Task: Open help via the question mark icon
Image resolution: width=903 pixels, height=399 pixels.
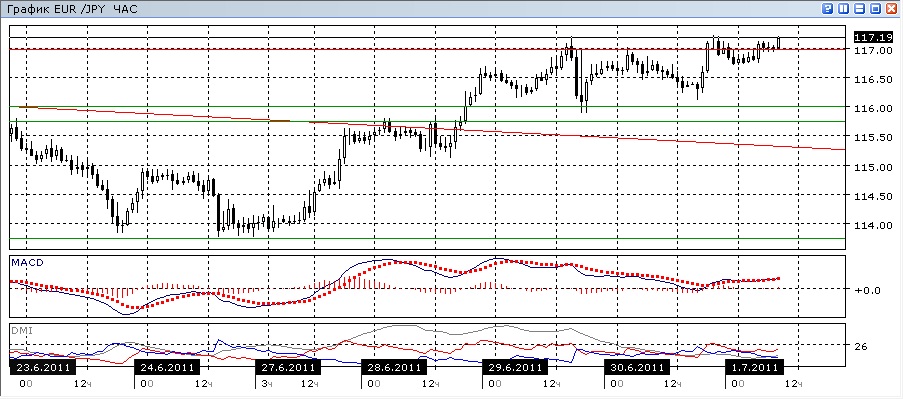Action: 828,9
